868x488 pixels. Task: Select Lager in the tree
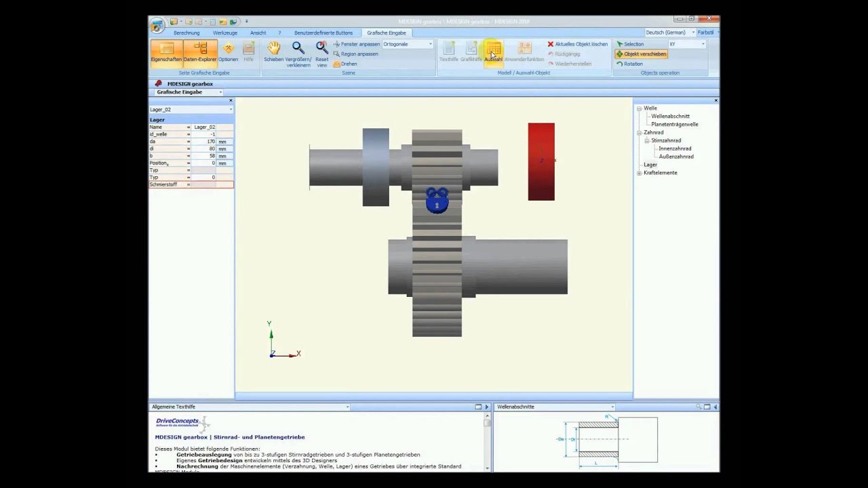[x=650, y=165]
